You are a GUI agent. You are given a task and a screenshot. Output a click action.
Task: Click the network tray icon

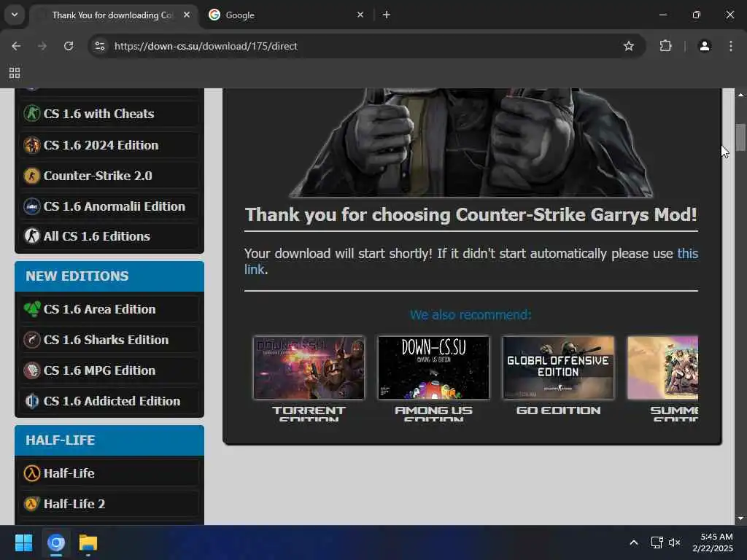(657, 542)
